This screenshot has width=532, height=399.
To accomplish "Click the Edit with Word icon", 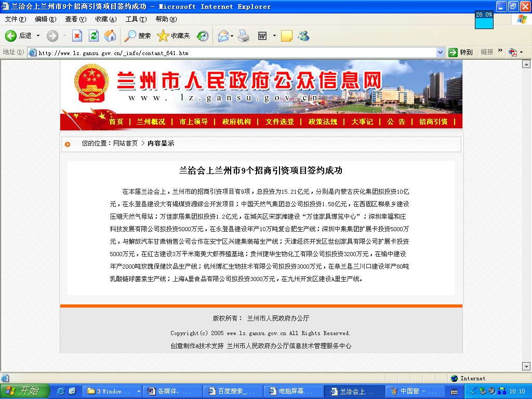I will tap(262, 36).
